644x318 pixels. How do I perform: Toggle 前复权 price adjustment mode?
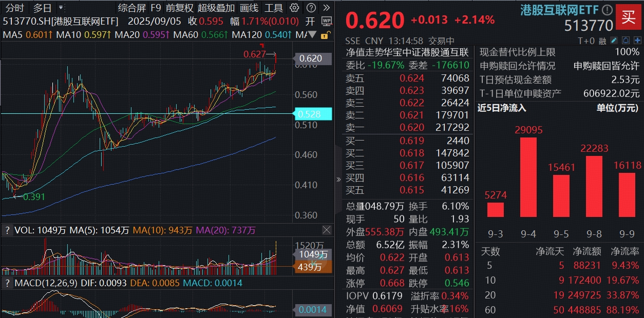[x=180, y=8]
